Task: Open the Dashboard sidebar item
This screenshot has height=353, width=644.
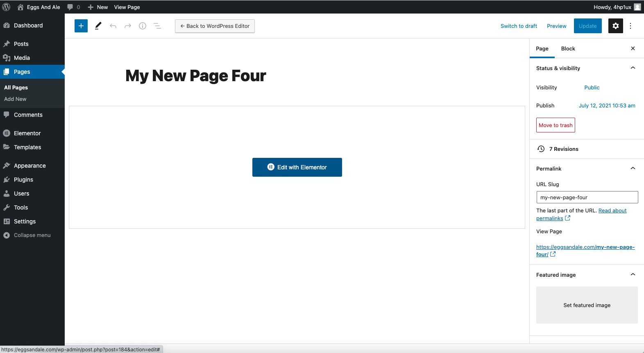Action: [x=32, y=25]
